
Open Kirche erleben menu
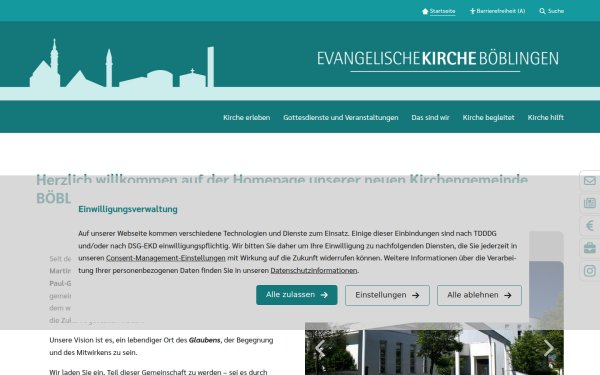(x=246, y=117)
